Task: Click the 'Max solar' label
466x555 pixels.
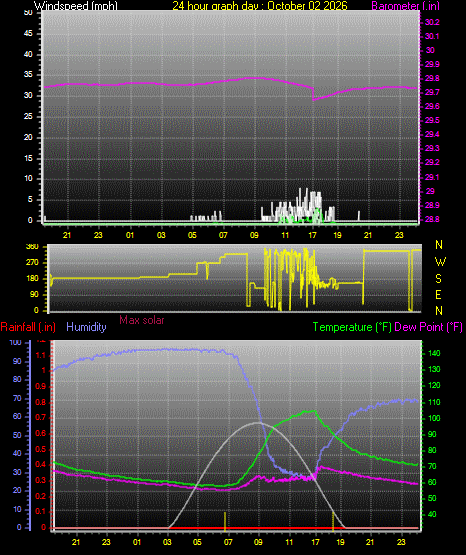Action: [142, 320]
